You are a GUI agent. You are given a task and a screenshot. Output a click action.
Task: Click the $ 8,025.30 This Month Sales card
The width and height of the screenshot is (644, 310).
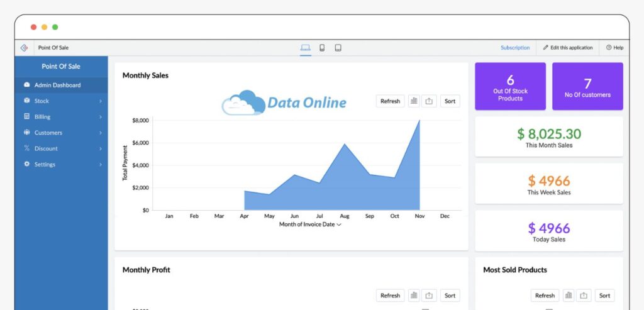tap(549, 136)
